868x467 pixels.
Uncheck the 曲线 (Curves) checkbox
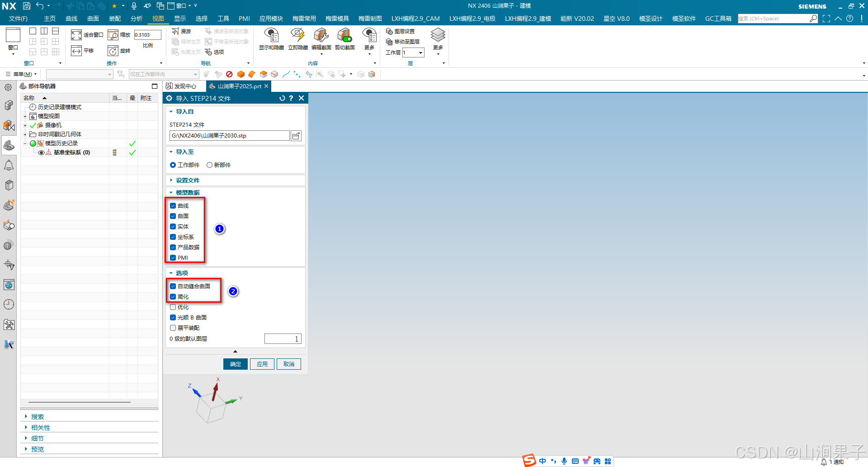(173, 206)
